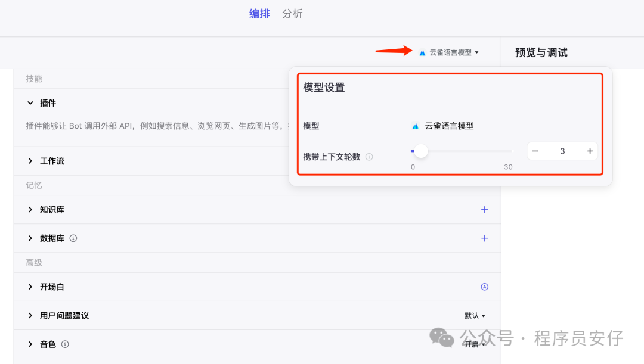Add a knowledge base with 知识库 plus icon

[x=485, y=210]
